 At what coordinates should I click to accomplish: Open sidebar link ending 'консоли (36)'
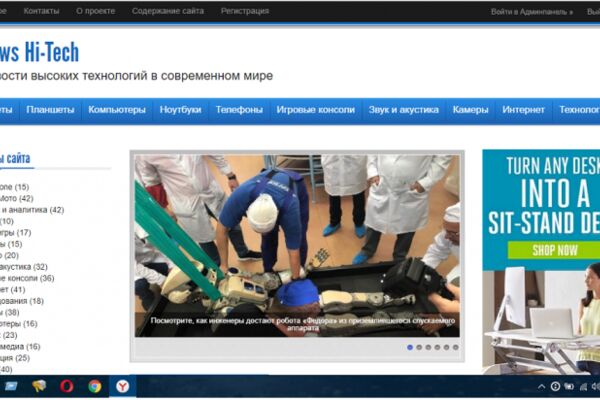(27, 278)
